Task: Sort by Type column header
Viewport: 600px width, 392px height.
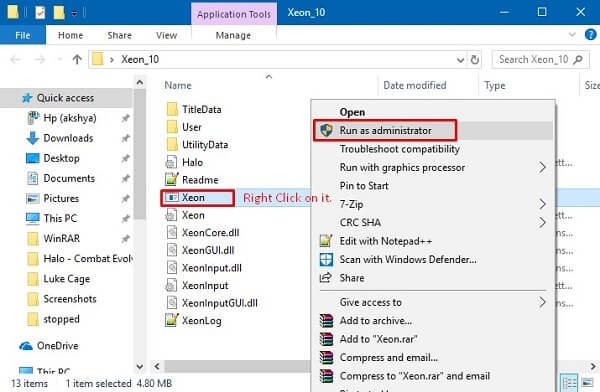Action: tap(494, 85)
